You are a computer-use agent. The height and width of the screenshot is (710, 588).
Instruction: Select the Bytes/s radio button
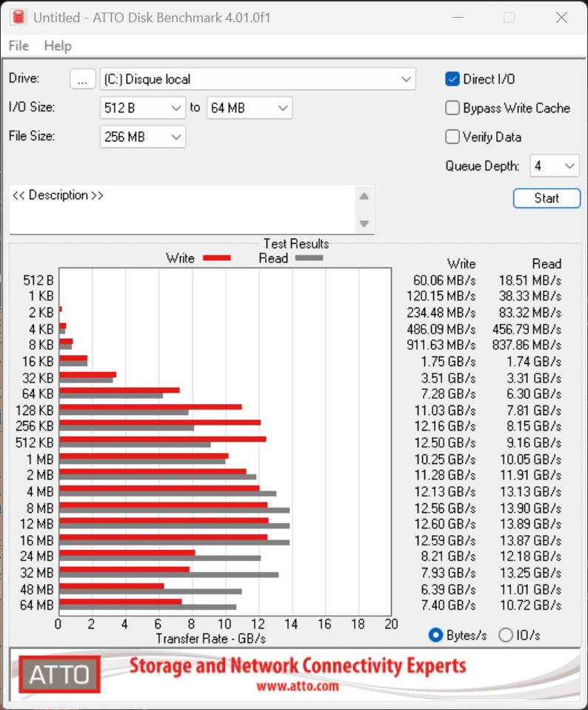pyautogui.click(x=435, y=635)
